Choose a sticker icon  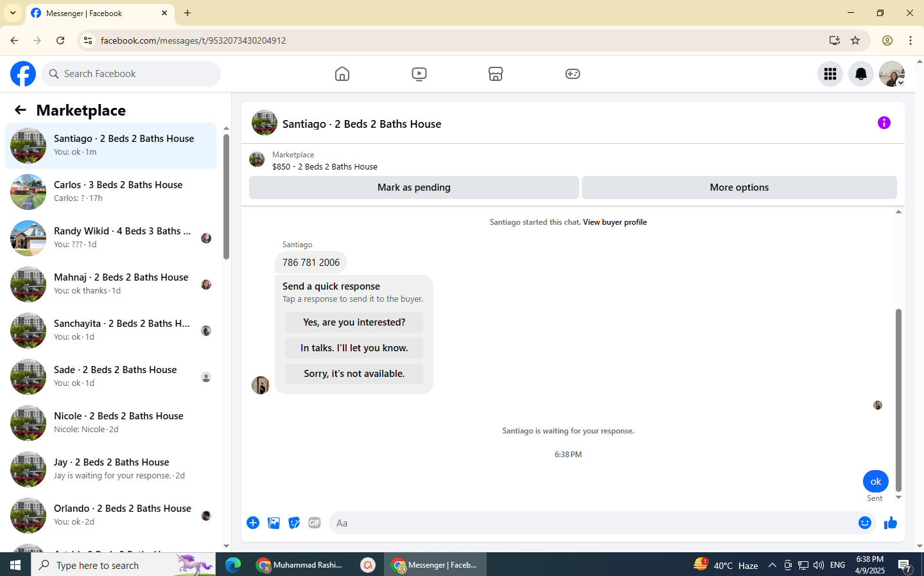coord(294,523)
